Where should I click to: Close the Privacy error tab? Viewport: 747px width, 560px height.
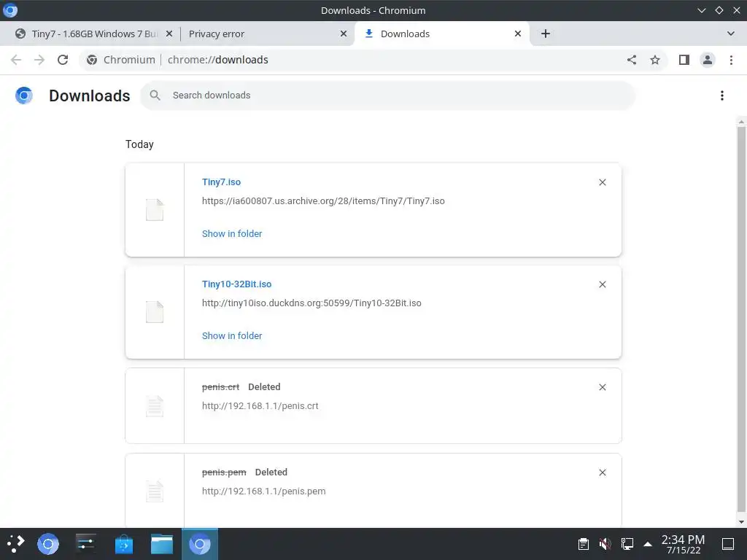pyautogui.click(x=344, y=34)
